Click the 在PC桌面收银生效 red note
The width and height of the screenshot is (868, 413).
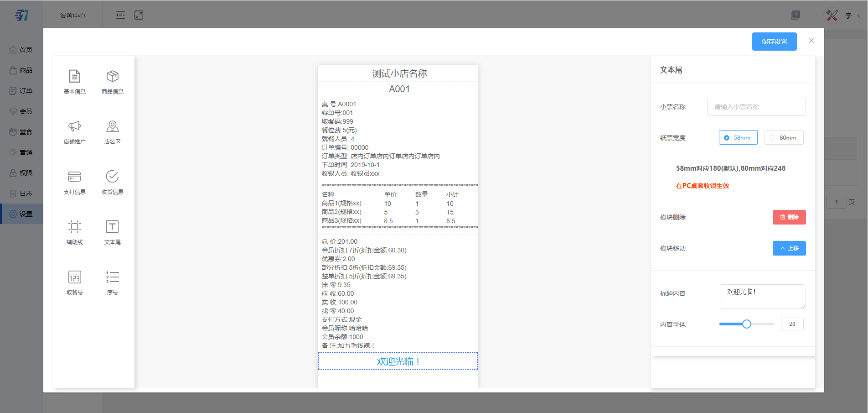click(703, 186)
